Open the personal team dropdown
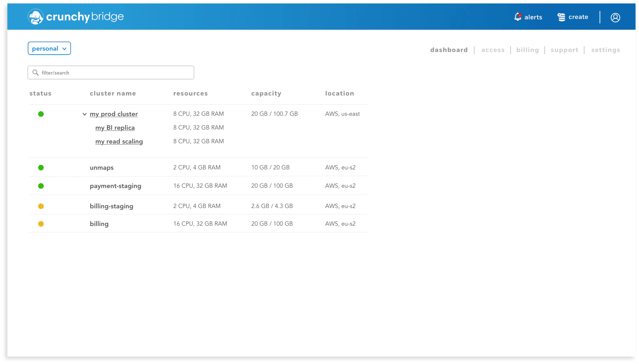The width and height of the screenshot is (639, 364). click(49, 48)
